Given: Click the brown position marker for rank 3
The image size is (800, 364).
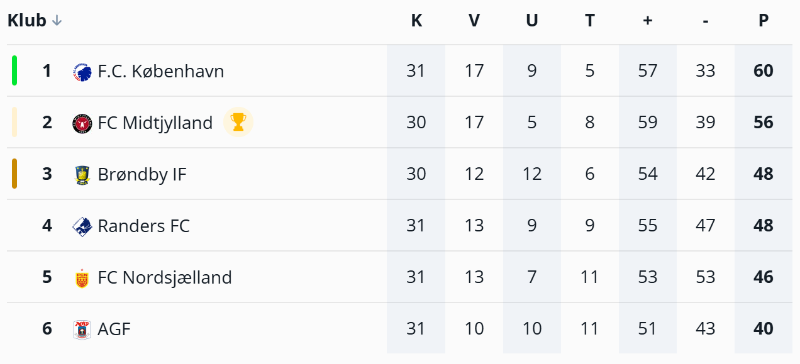Looking at the screenshot, I should point(14,174).
